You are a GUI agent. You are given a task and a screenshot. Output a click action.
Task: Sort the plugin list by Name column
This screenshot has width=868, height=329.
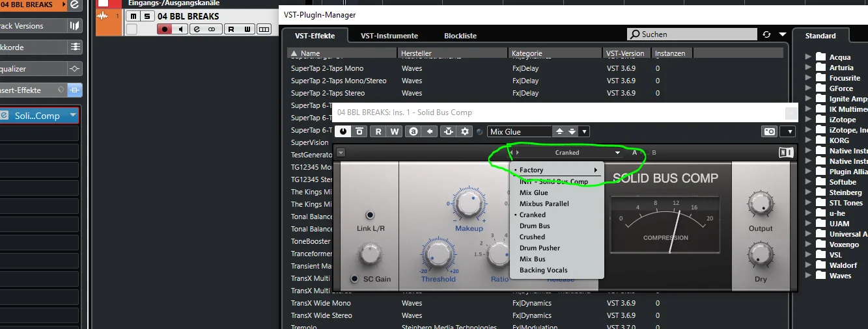pyautogui.click(x=342, y=53)
